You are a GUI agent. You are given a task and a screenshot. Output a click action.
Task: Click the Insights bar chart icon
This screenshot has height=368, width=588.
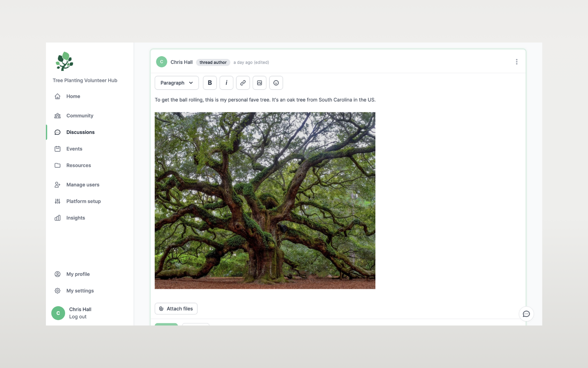(58, 218)
